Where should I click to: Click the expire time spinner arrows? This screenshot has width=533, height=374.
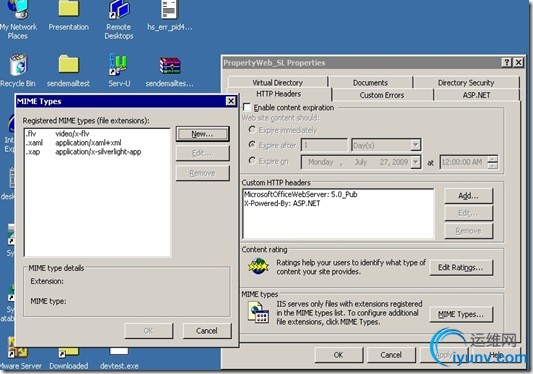coord(493,162)
